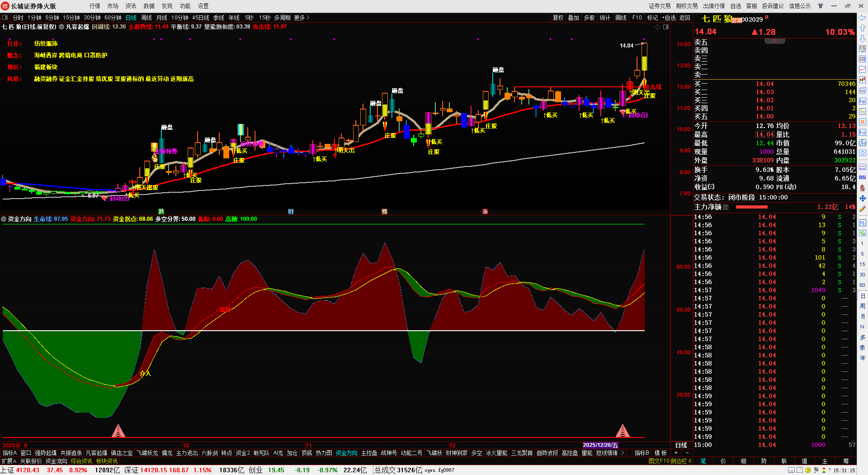Screen dimensions: 868x475
Task: Expand the 更多 periods list
Action: click(302, 18)
